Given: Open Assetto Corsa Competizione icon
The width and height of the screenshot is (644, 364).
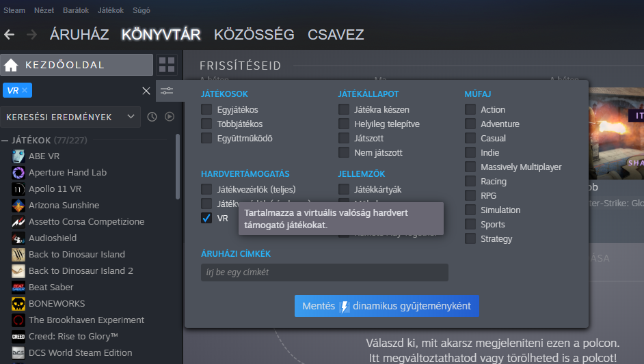Looking at the screenshot, I should [x=18, y=221].
